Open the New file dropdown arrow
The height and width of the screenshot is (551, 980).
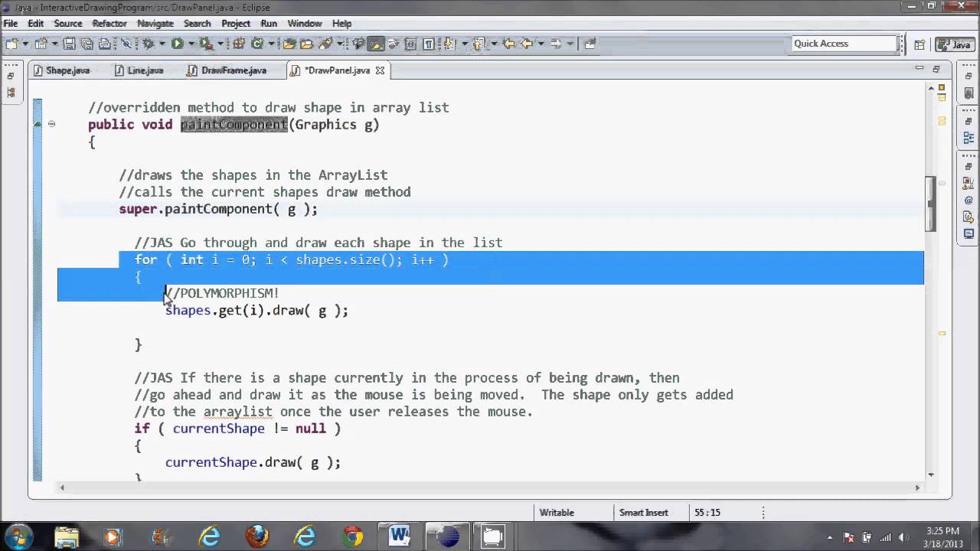25,44
